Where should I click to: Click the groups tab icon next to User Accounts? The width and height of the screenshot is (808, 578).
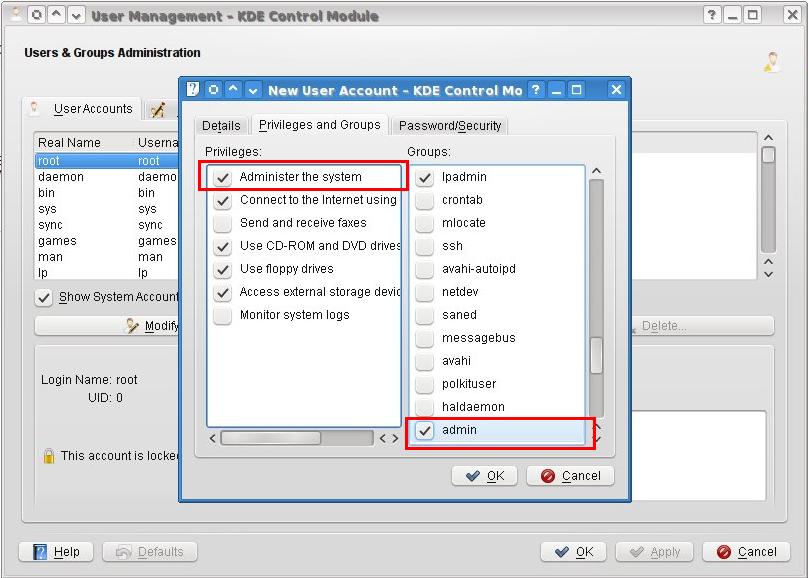point(158,110)
